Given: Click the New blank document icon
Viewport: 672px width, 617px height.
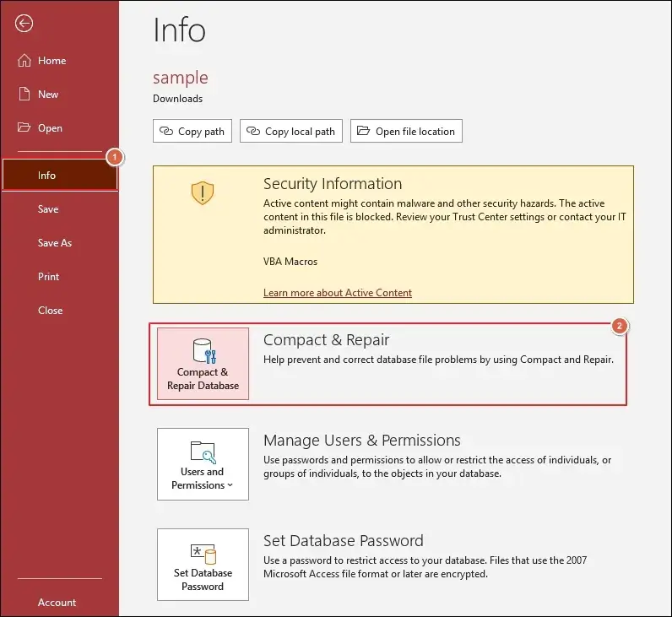Looking at the screenshot, I should click(24, 95).
